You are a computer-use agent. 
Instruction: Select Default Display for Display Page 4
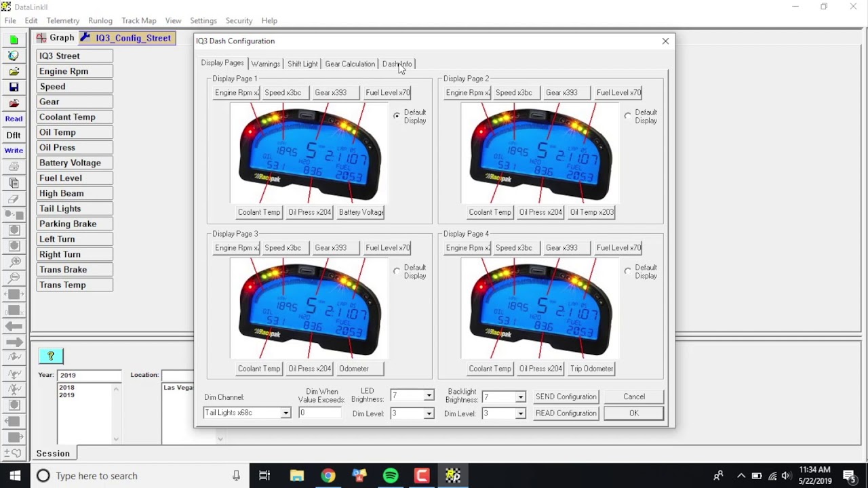(627, 271)
